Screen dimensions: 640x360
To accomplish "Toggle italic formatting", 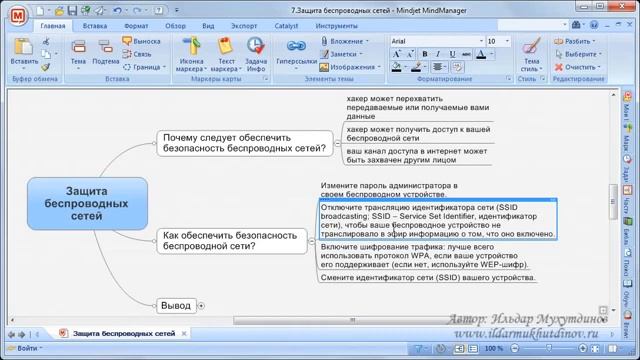I will point(438,54).
